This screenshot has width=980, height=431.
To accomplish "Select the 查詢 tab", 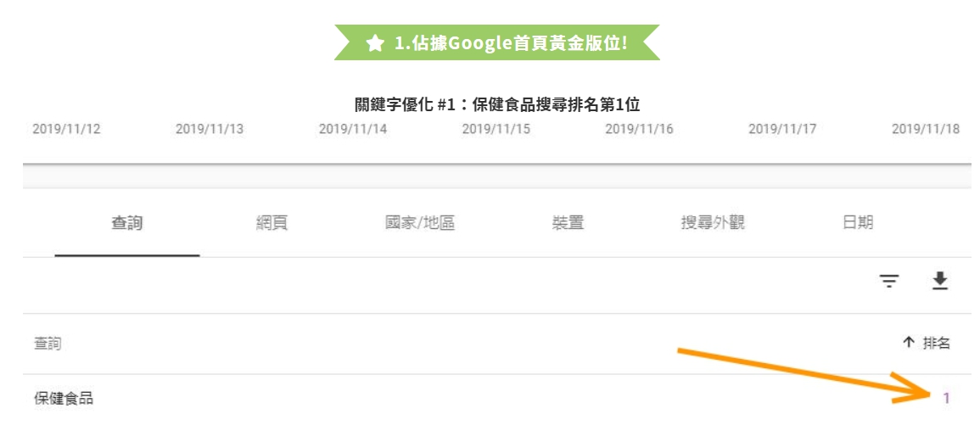I will click(127, 223).
